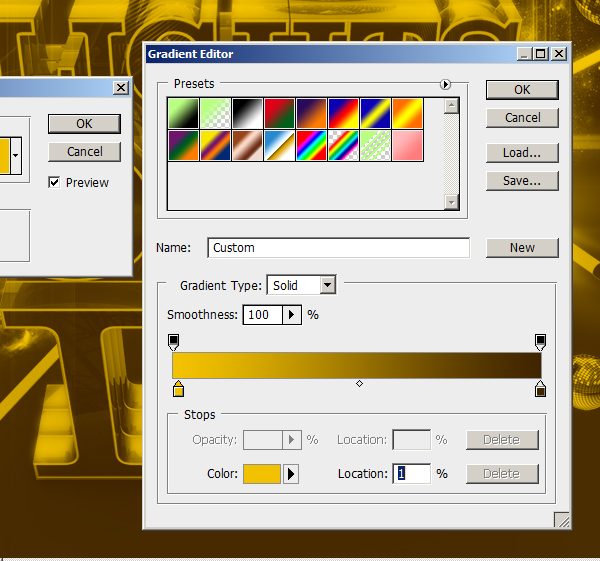The image size is (600, 561).
Task: Close the left dialog window
Action: [121, 88]
